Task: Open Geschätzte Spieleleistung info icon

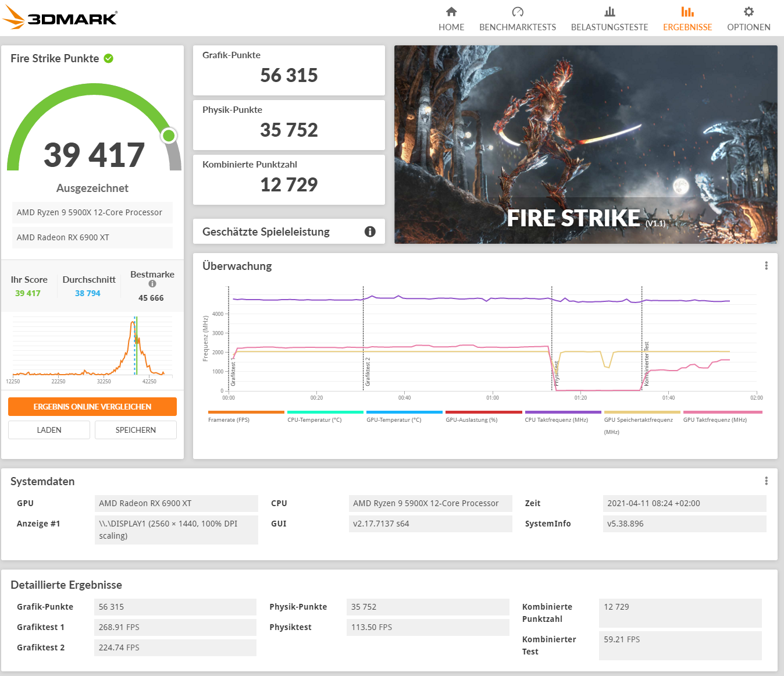Action: tap(370, 232)
